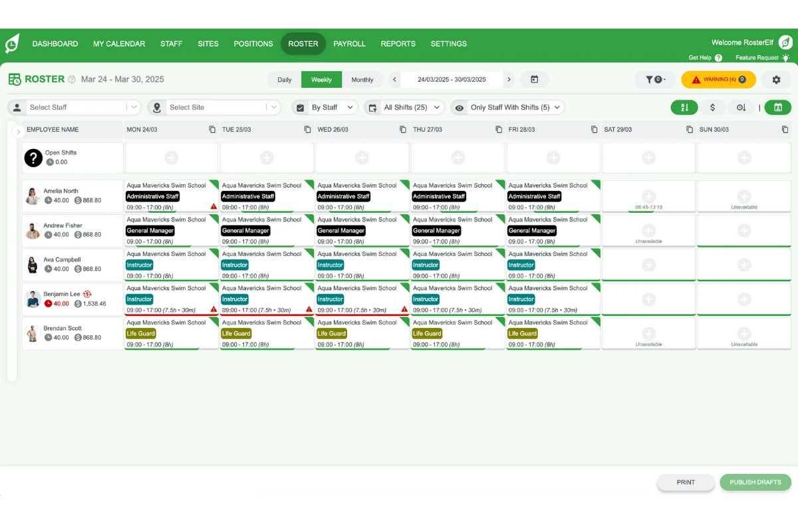Viewport: 798px width, 532px height.
Task: Toggle alphabetical sort of staff
Action: 684,107
